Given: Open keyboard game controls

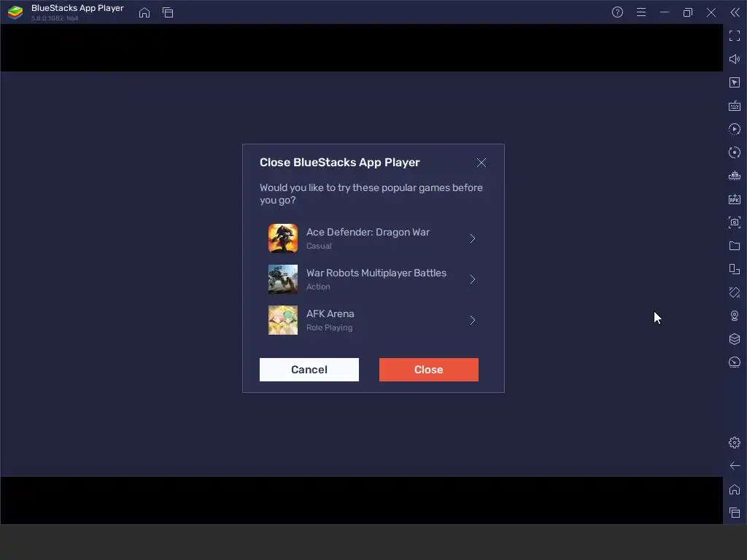Looking at the screenshot, I should [x=735, y=106].
